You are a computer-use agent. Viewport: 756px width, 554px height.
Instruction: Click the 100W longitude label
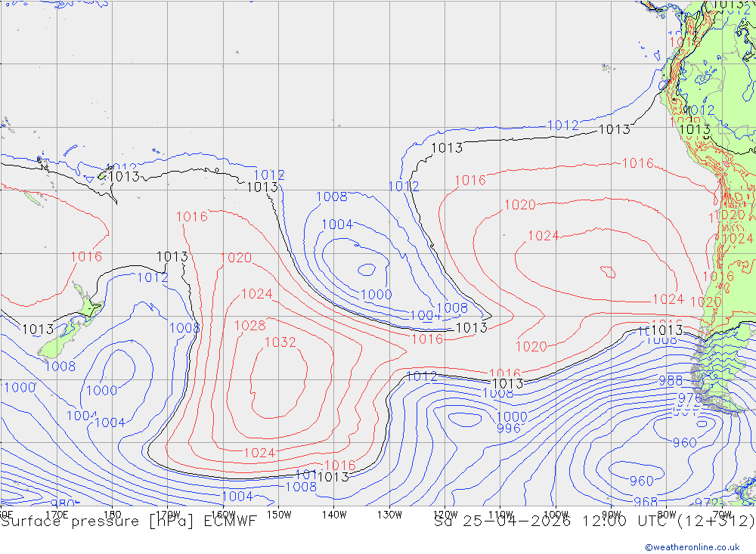pos(556,515)
